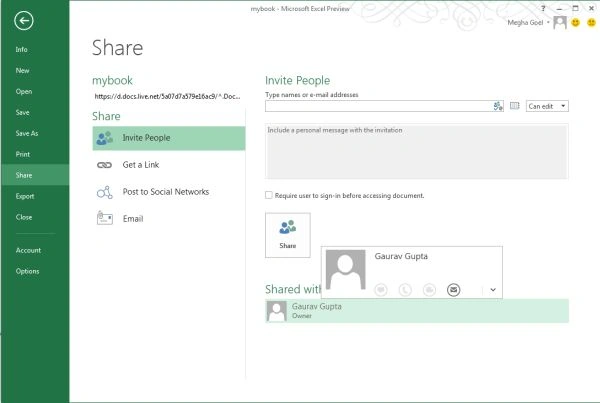This screenshot has height=403, width=600.
Task: Choose Save As in the backstage menu
Action: pos(27,133)
